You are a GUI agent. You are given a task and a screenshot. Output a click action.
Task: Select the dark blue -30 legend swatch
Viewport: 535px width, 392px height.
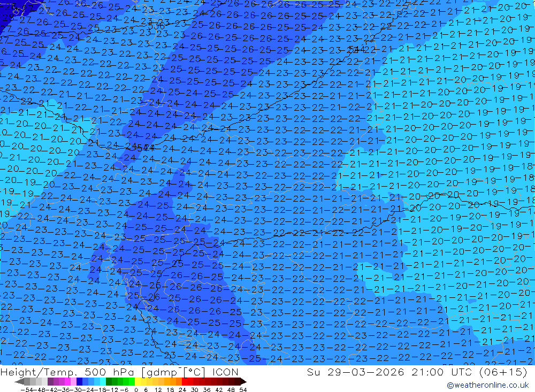pyautogui.click(x=80, y=381)
